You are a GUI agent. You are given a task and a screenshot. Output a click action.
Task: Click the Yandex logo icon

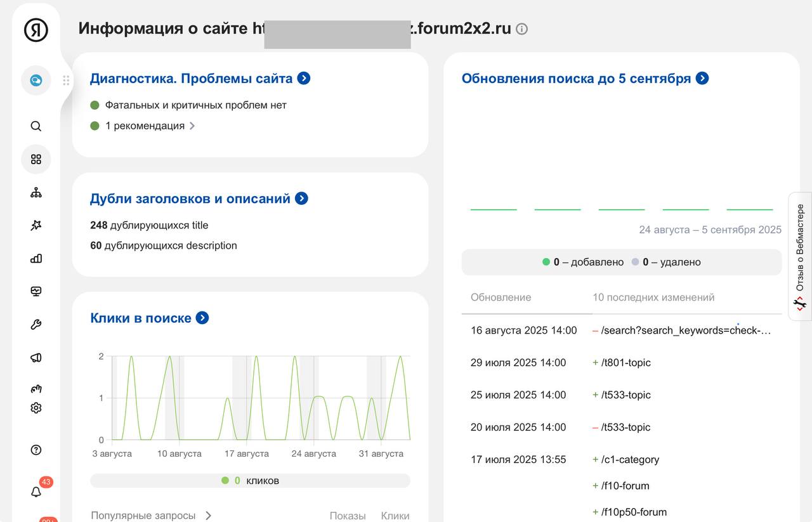pyautogui.click(x=36, y=30)
